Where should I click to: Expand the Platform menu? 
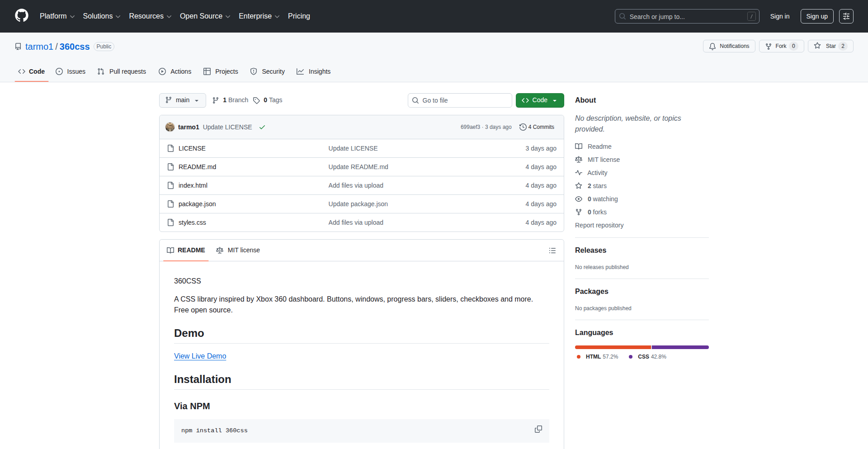pos(57,16)
